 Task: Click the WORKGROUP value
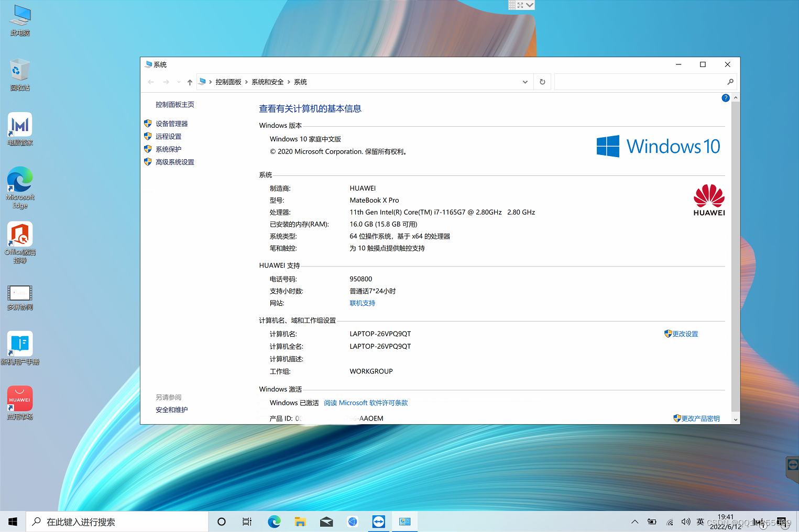[371, 371]
